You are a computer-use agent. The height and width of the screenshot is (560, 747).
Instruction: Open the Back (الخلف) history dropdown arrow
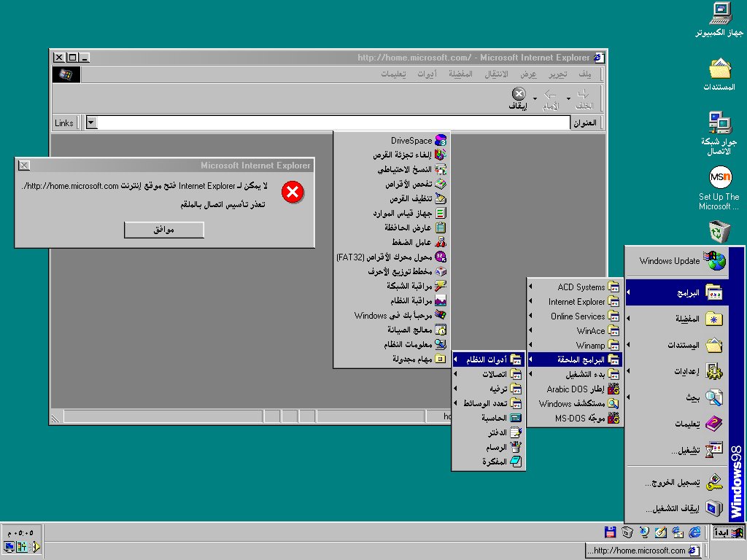[568, 98]
